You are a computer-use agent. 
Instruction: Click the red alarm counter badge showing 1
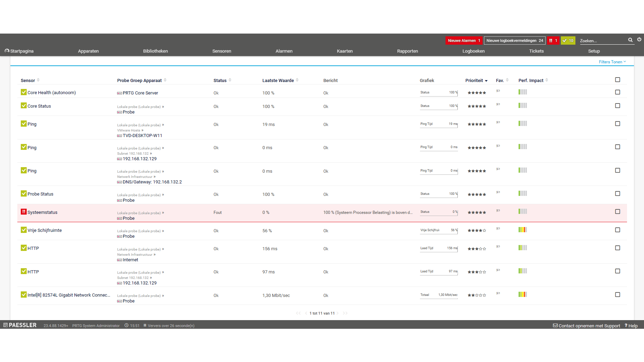tap(553, 40)
